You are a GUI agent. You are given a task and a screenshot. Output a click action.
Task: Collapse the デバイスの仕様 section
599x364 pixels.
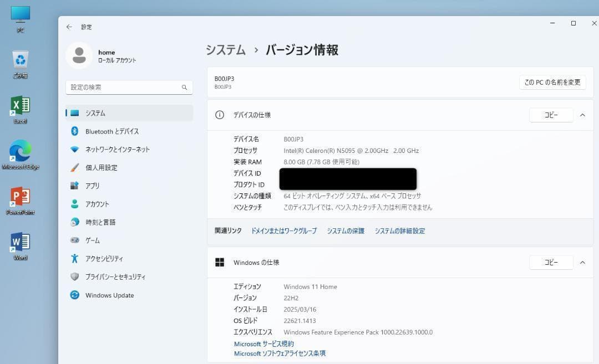point(582,115)
